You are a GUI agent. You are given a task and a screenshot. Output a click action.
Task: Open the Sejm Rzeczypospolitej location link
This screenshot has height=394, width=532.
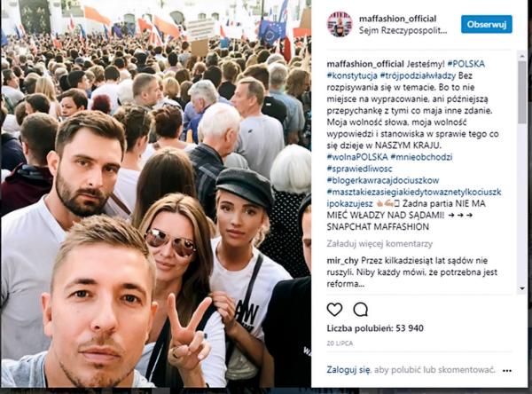[x=403, y=30]
